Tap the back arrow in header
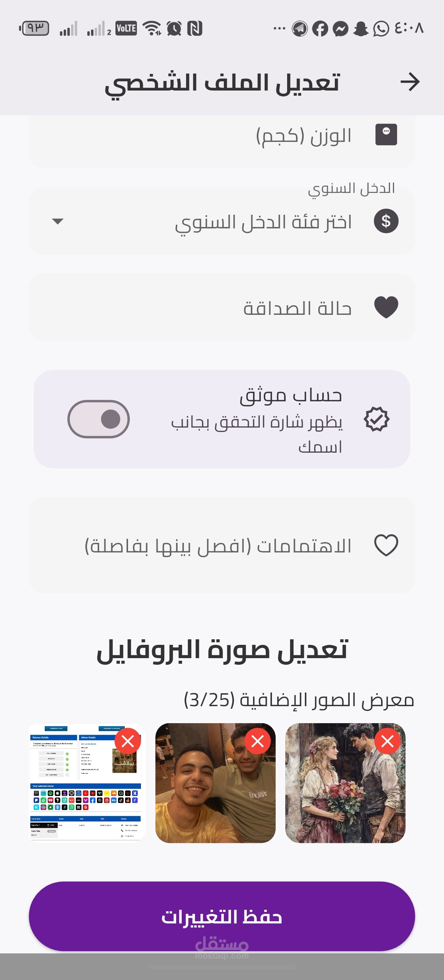Image resolution: width=444 pixels, height=980 pixels. (x=410, y=82)
